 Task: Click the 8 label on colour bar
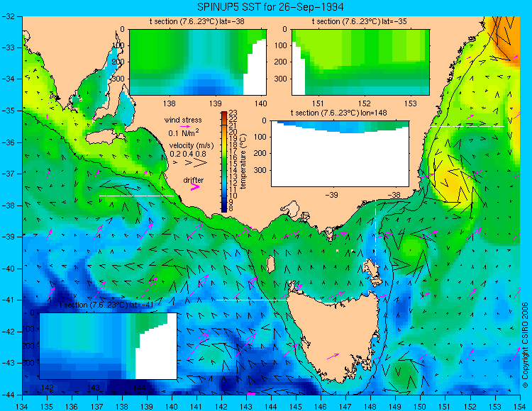(x=231, y=209)
